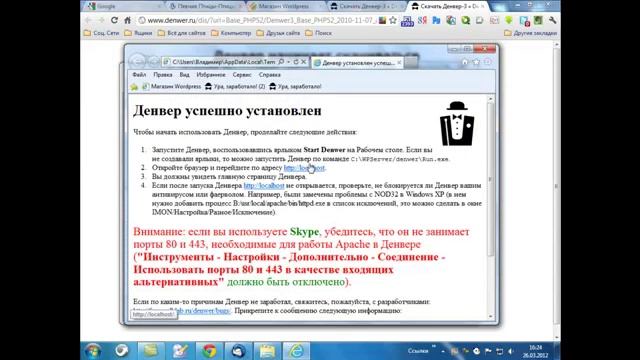Open the Ящики bookmarks folder
Screen dimensions: 640x360
click(x=138, y=33)
